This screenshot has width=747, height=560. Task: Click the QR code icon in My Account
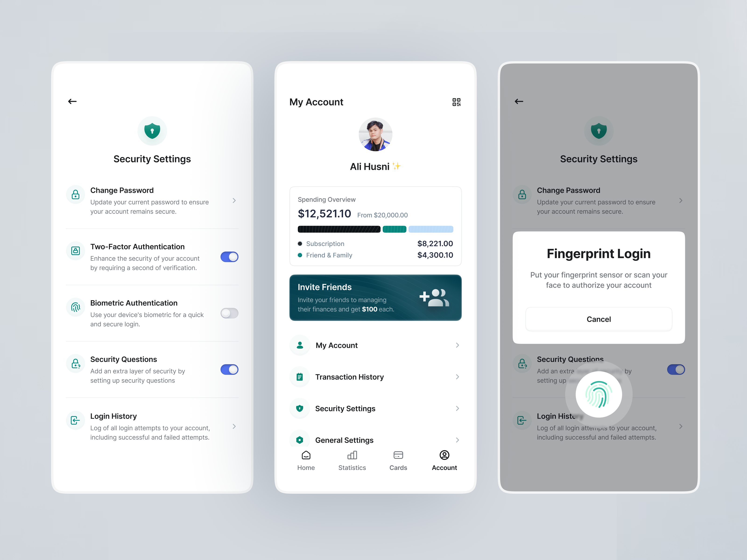[456, 102]
